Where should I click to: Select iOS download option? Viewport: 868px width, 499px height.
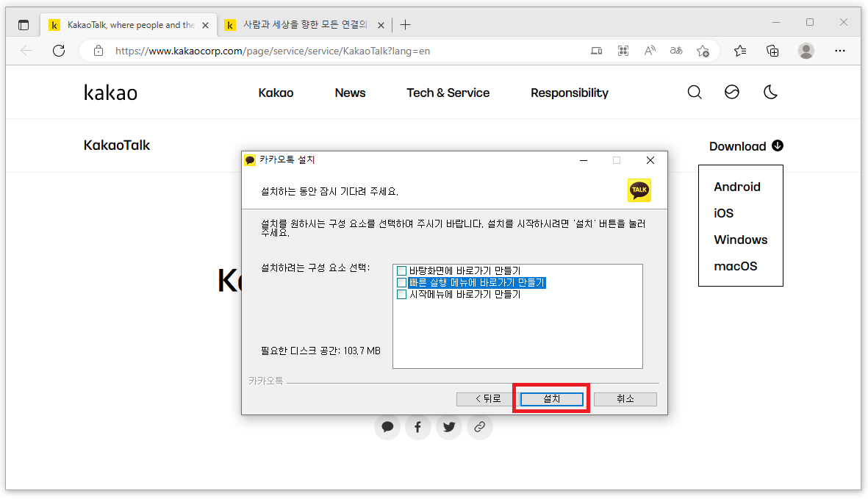(723, 214)
